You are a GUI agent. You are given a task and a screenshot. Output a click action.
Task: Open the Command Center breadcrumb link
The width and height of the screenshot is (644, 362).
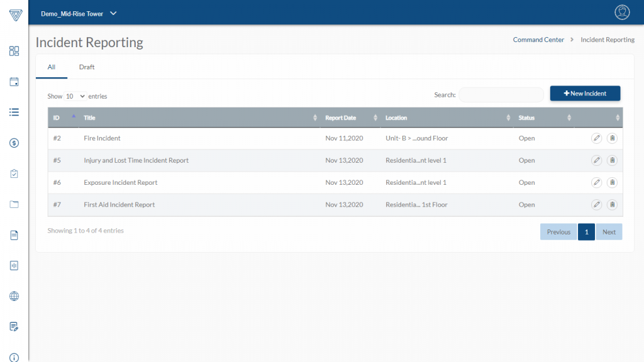click(538, 39)
